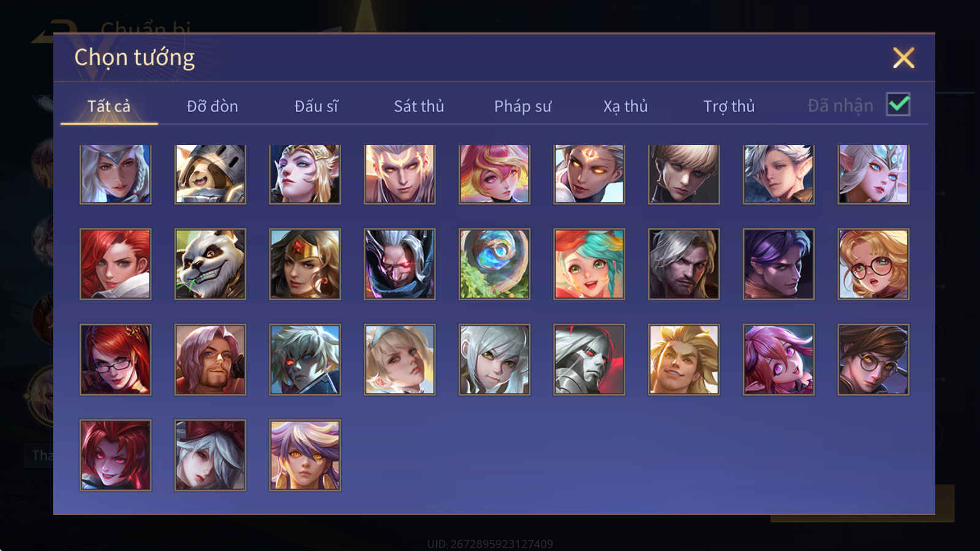Image resolution: width=980 pixels, height=551 pixels.
Task: Switch to the Đỡ đòn tab
Action: pyautogui.click(x=212, y=106)
